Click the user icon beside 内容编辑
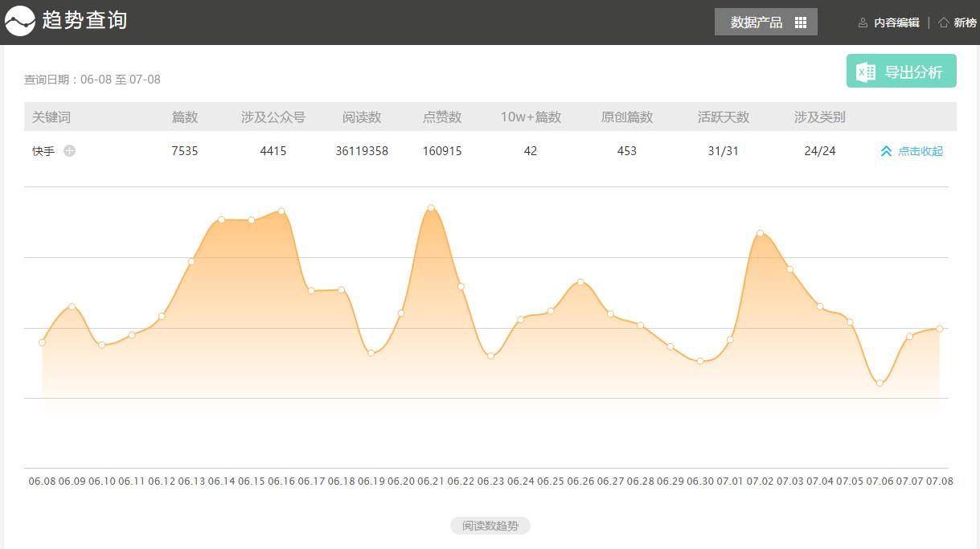The width and height of the screenshot is (980, 549). [x=863, y=23]
